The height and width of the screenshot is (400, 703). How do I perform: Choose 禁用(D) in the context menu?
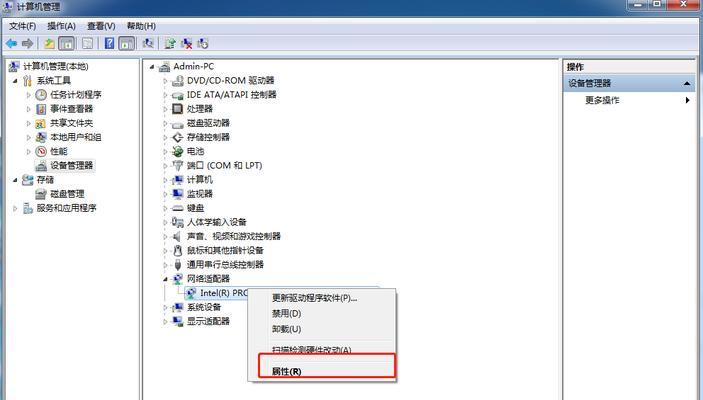click(286, 313)
